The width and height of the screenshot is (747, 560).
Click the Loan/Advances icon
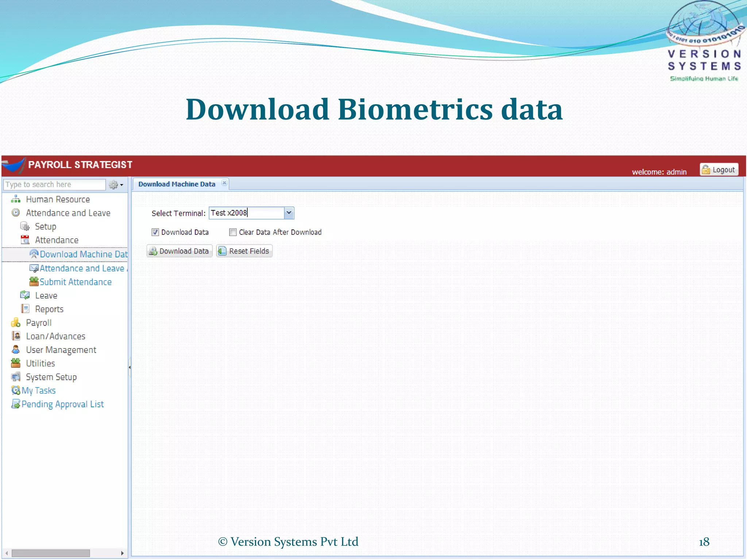coord(16,336)
